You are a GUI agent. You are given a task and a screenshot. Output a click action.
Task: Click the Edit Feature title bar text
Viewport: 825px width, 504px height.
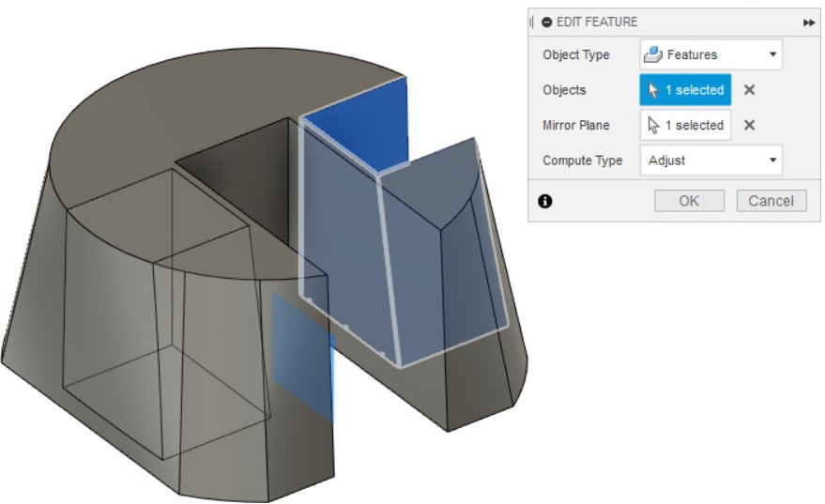pyautogui.click(x=597, y=23)
